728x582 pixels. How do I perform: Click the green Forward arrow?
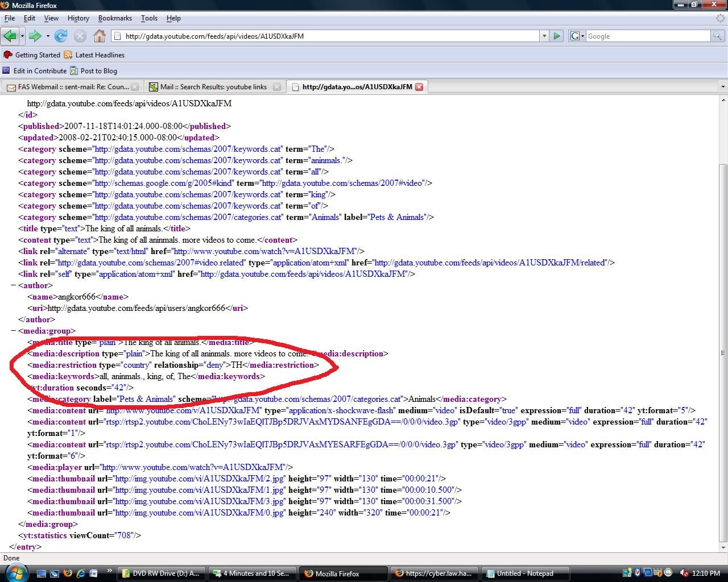(x=35, y=36)
